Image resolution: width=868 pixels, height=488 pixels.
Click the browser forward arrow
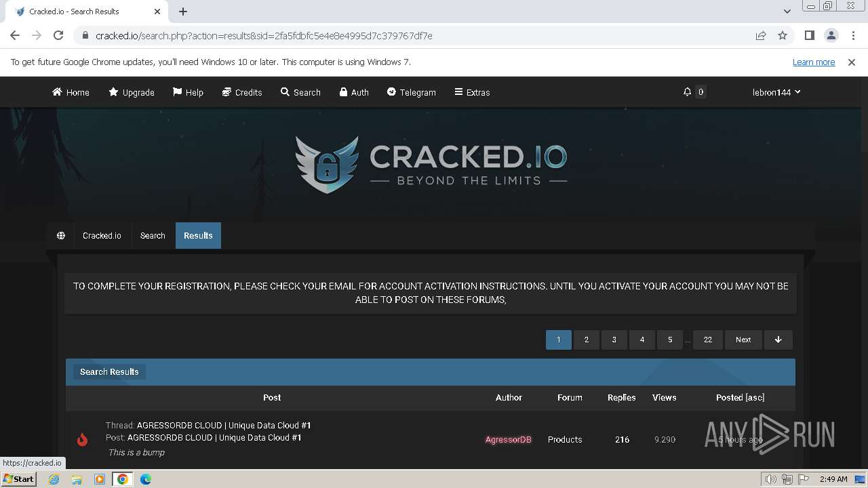tap(37, 35)
